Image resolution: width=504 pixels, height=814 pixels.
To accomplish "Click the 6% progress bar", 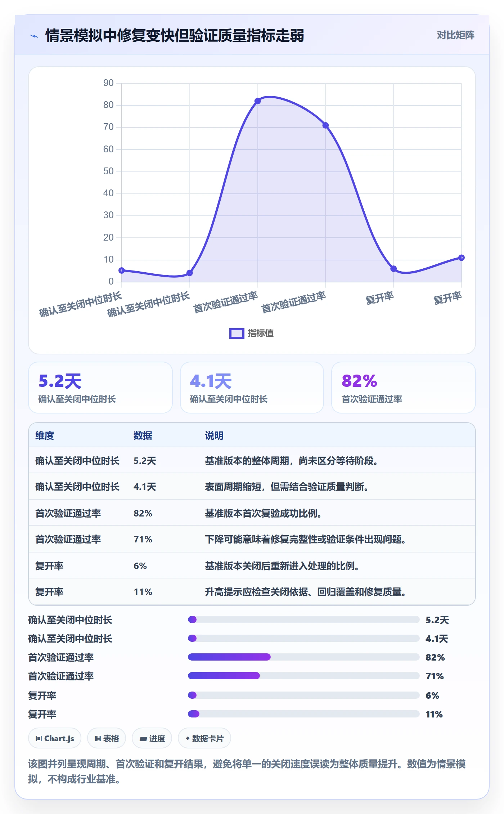I will coord(304,695).
